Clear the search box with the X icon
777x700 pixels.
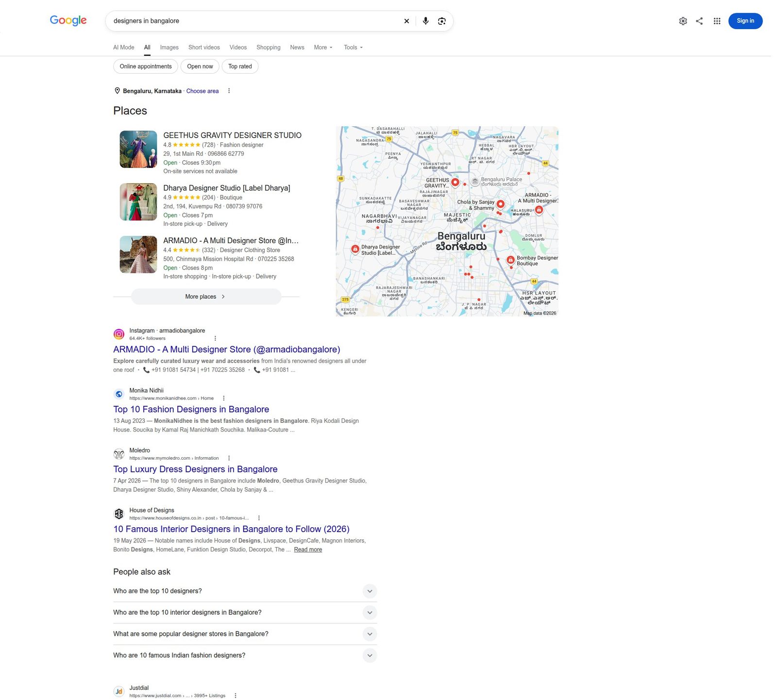[x=406, y=21]
